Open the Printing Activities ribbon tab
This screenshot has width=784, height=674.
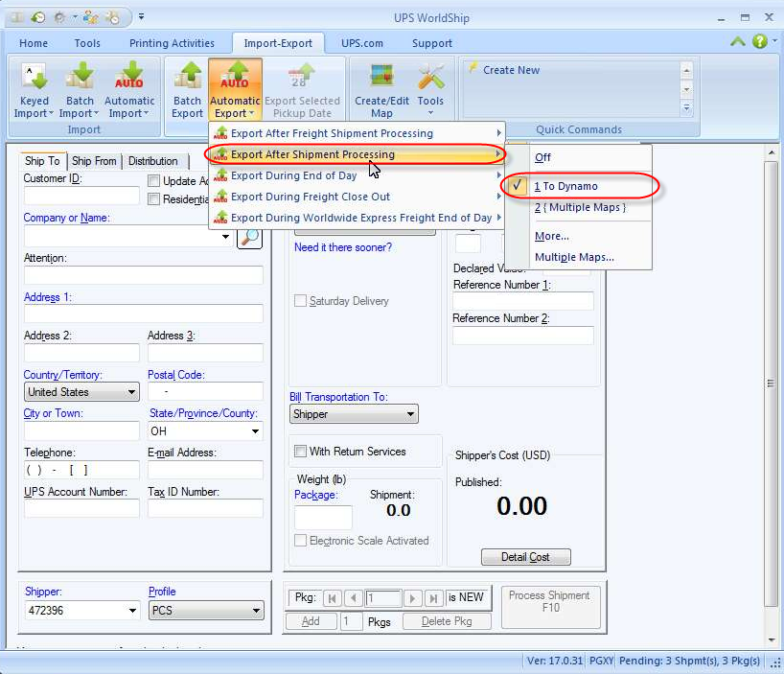172,43
